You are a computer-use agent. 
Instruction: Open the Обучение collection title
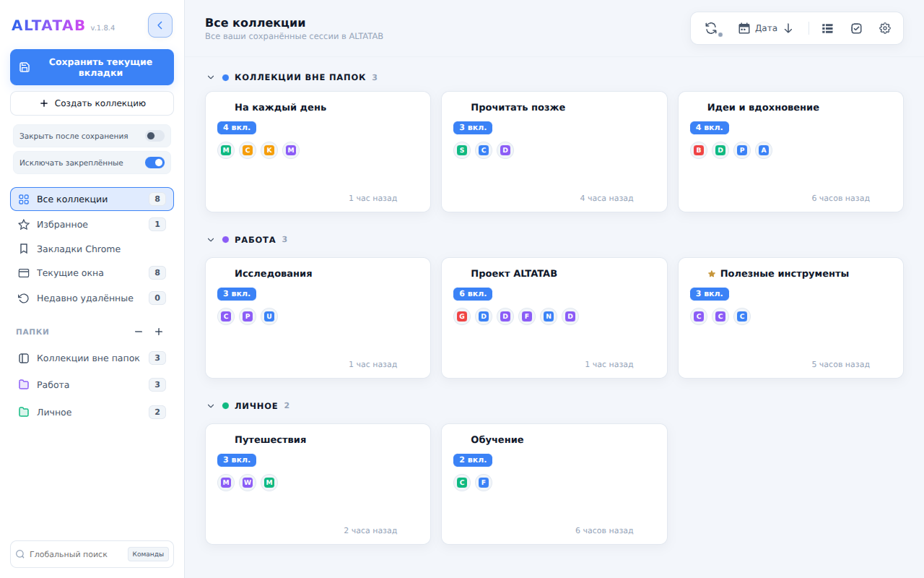(x=497, y=440)
